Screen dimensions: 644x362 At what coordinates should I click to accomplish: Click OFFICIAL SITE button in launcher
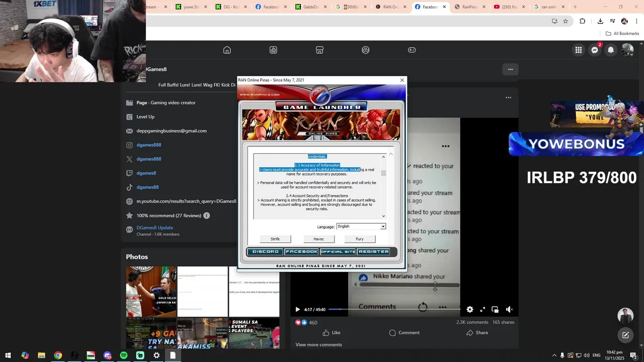coord(338,251)
